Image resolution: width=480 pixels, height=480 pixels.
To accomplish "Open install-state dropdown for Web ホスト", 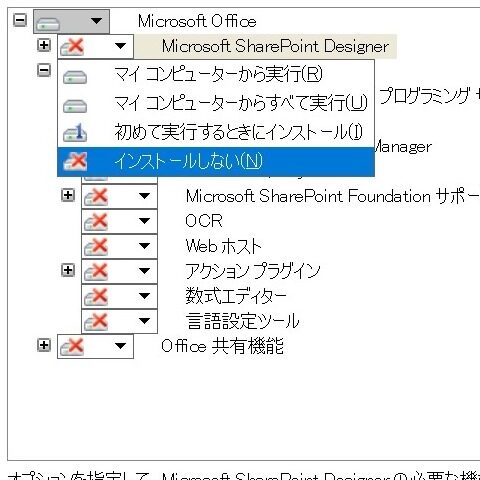I will (144, 246).
